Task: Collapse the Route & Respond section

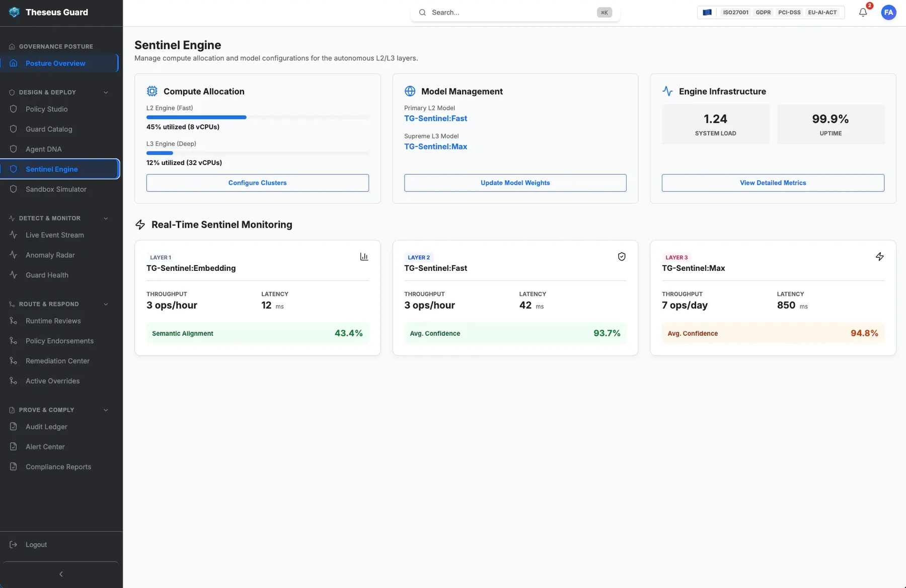Action: 106,304
